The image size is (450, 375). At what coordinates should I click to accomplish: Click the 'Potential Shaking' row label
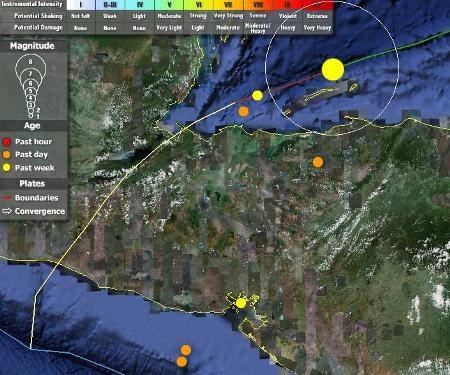pos(38,16)
